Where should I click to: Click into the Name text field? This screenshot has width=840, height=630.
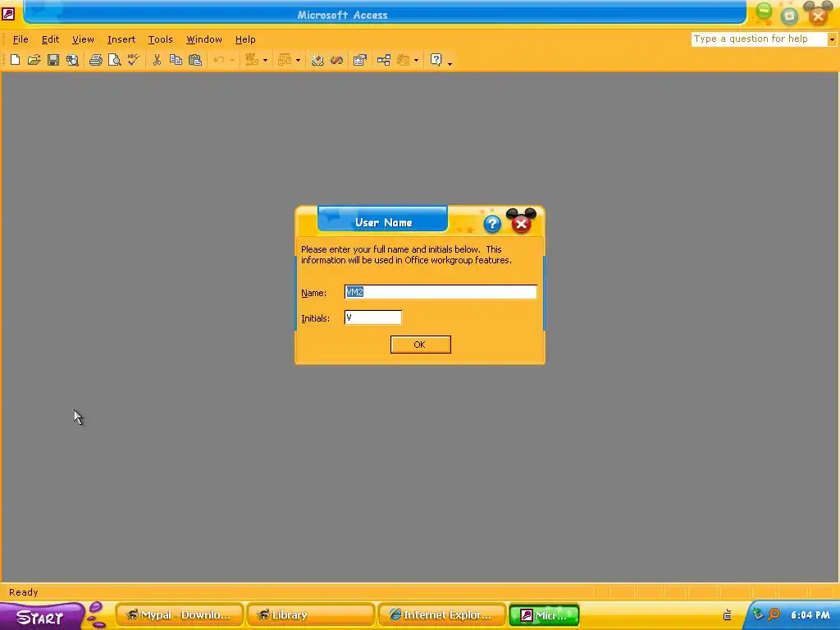pos(441,292)
